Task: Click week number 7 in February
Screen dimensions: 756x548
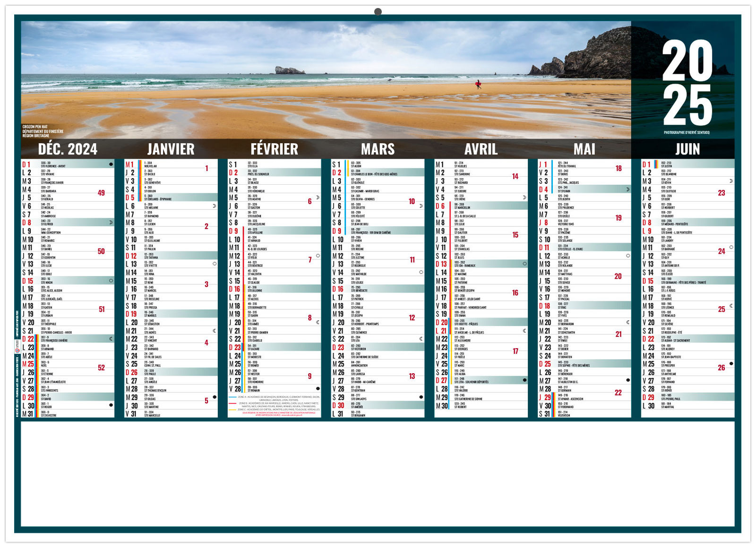Action: [310, 260]
